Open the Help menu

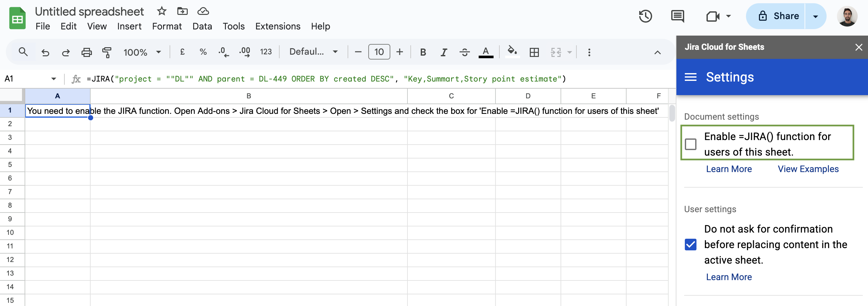(320, 26)
